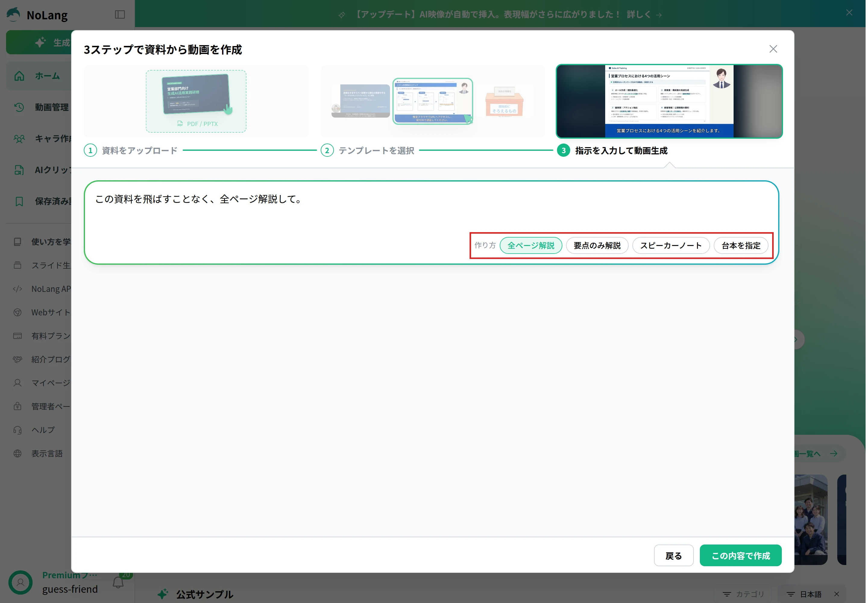
Task: Select step 3 指示を入力して動画生成
Action: pyautogui.click(x=612, y=150)
